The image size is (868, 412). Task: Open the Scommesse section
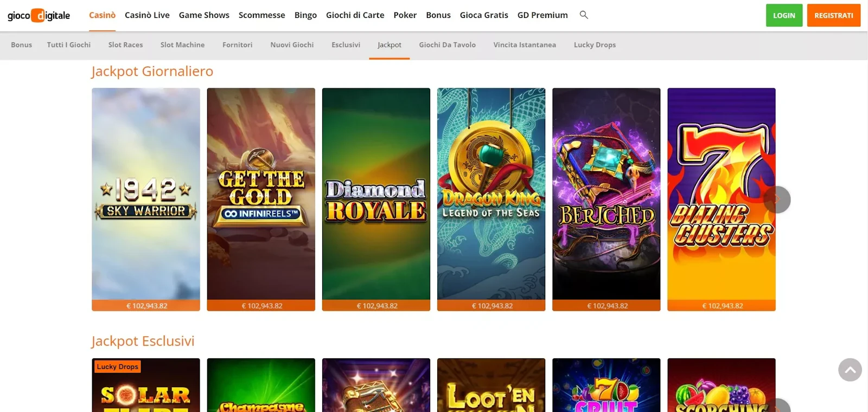[261, 15]
